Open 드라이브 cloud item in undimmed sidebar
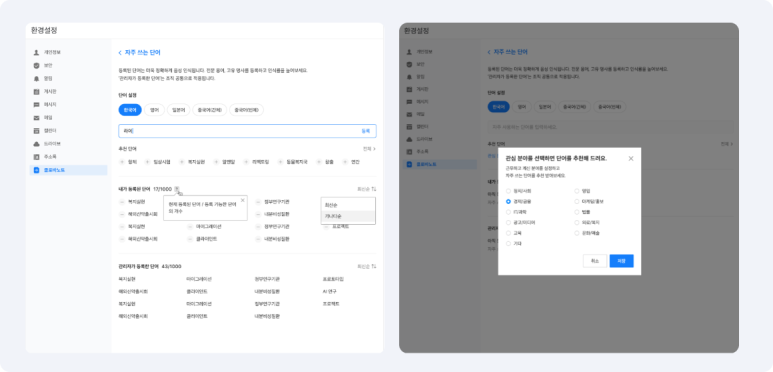Image resolution: width=773 pixels, height=372 pixels. coord(68,144)
